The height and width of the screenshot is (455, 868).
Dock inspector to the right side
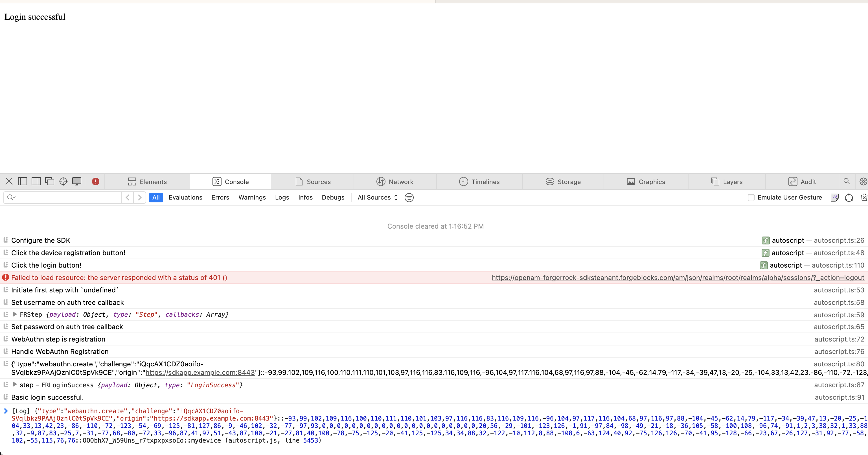[36, 181]
